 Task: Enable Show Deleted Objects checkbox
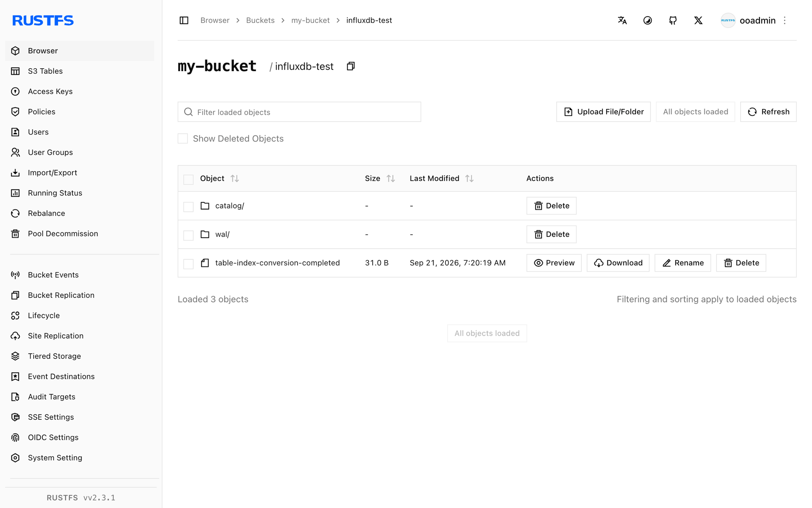(183, 139)
